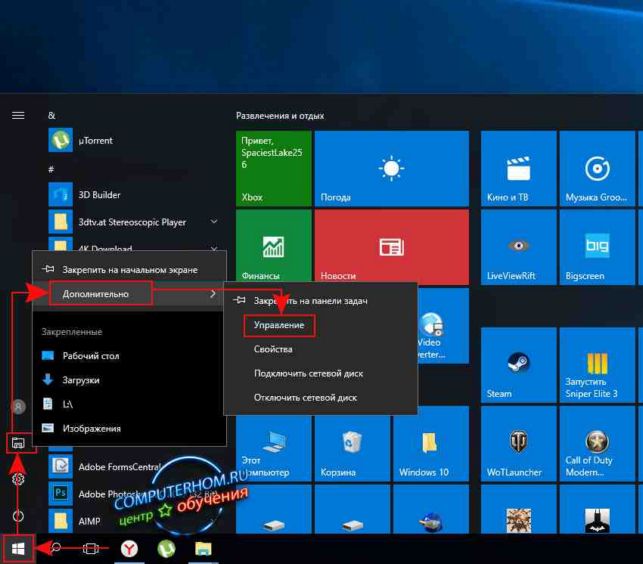Image resolution: width=643 pixels, height=564 pixels.
Task: Launch the WoTLauncher tile
Action: (x=518, y=443)
